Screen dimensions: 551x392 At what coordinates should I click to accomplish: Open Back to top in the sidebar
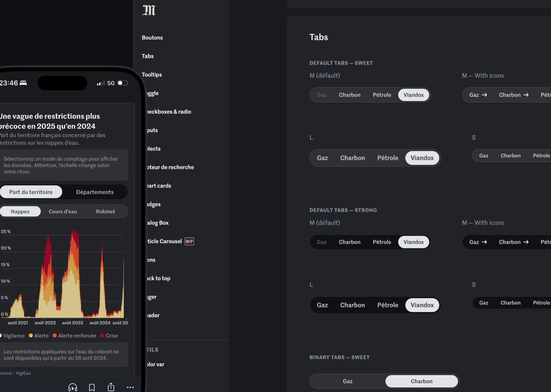point(159,278)
